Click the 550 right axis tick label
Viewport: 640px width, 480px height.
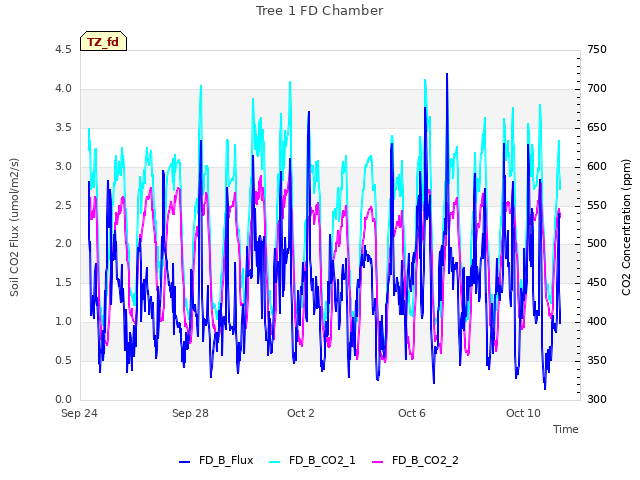597,205
